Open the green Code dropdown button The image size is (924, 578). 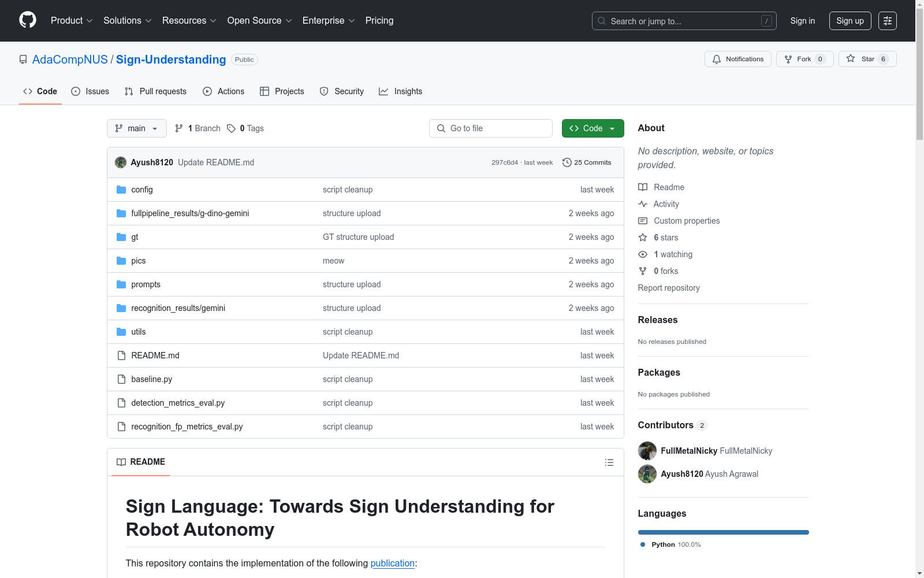[593, 128]
